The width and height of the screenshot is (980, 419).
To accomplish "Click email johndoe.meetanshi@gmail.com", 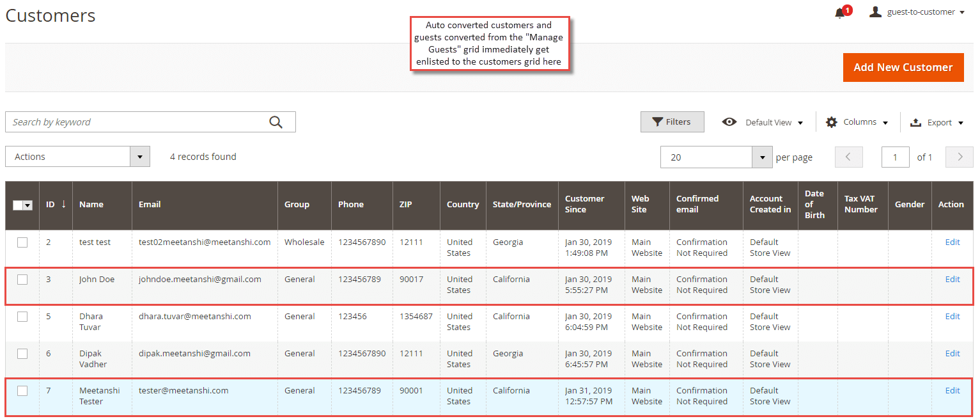I will coord(200,280).
